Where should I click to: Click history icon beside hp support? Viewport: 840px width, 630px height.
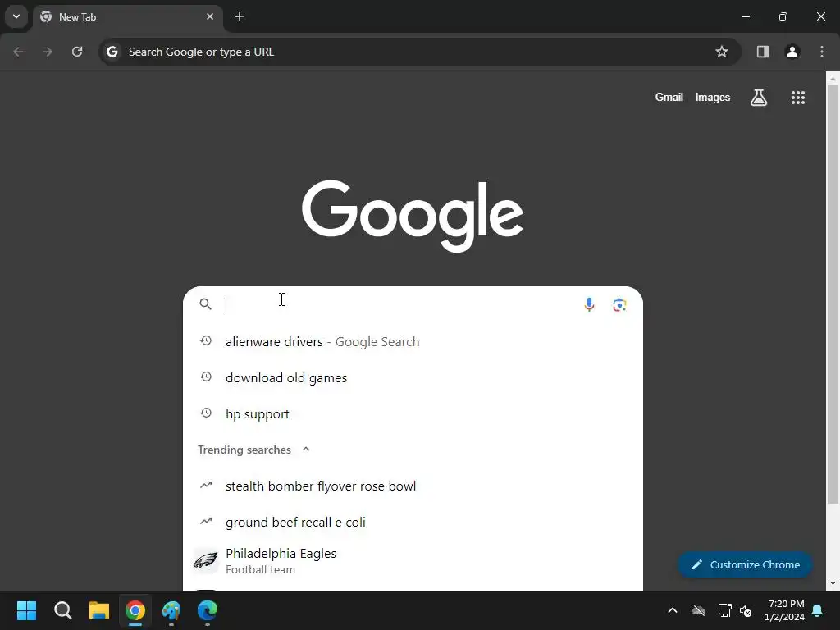(x=206, y=413)
